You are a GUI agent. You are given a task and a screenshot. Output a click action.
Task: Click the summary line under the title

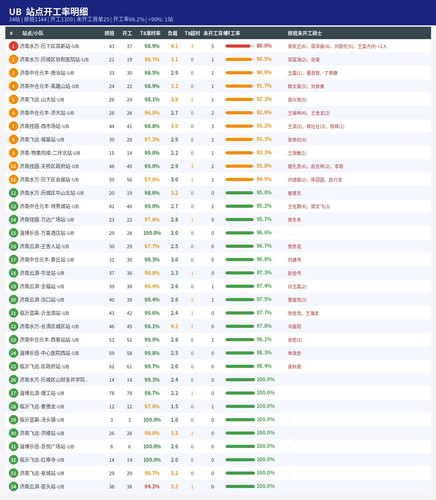[x=91, y=19]
